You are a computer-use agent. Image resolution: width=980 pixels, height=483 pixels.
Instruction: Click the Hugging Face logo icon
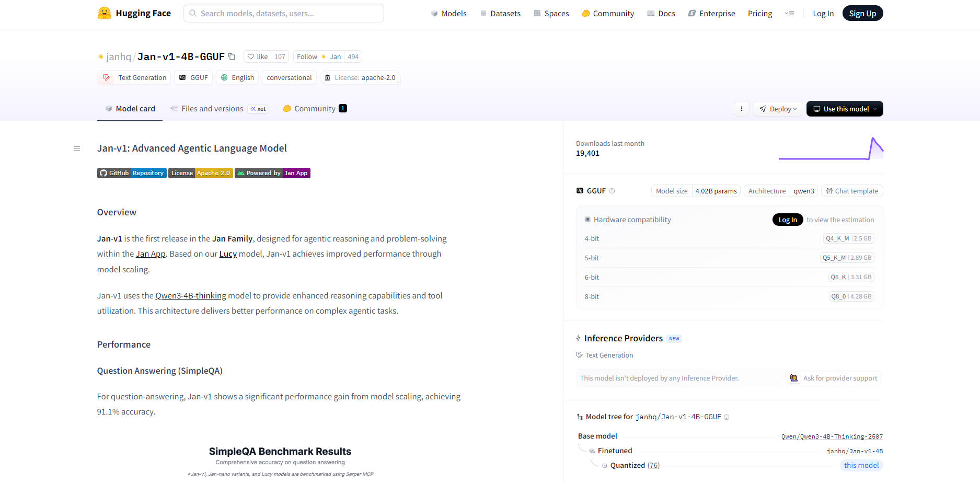tap(105, 14)
